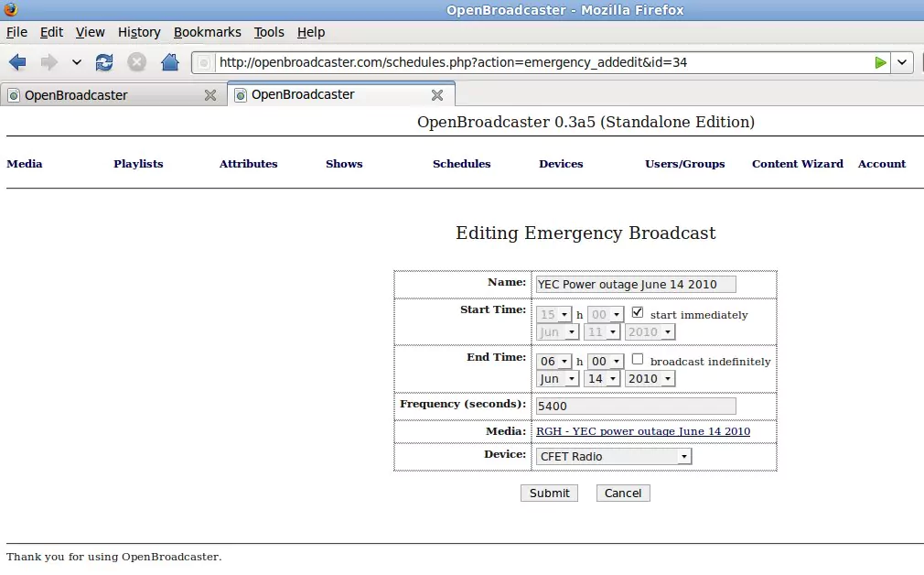Close the second OpenBroadcaster tab
This screenshot has width=924, height=575.
coord(436,95)
